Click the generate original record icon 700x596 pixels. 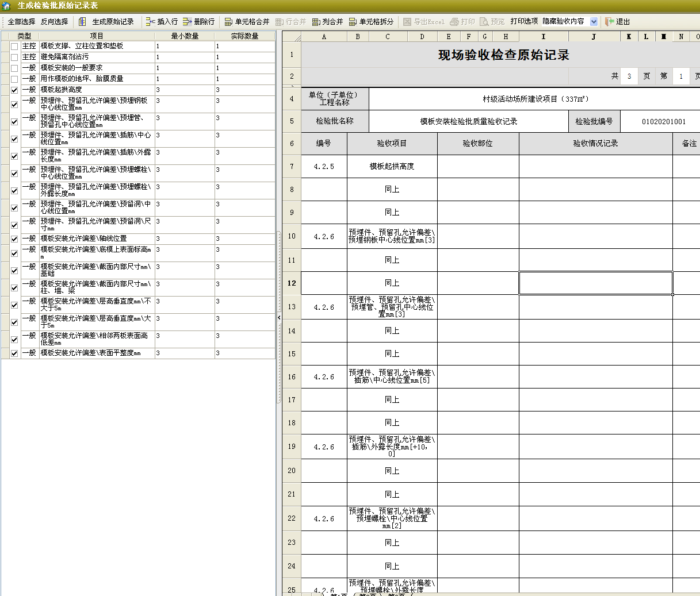point(83,22)
